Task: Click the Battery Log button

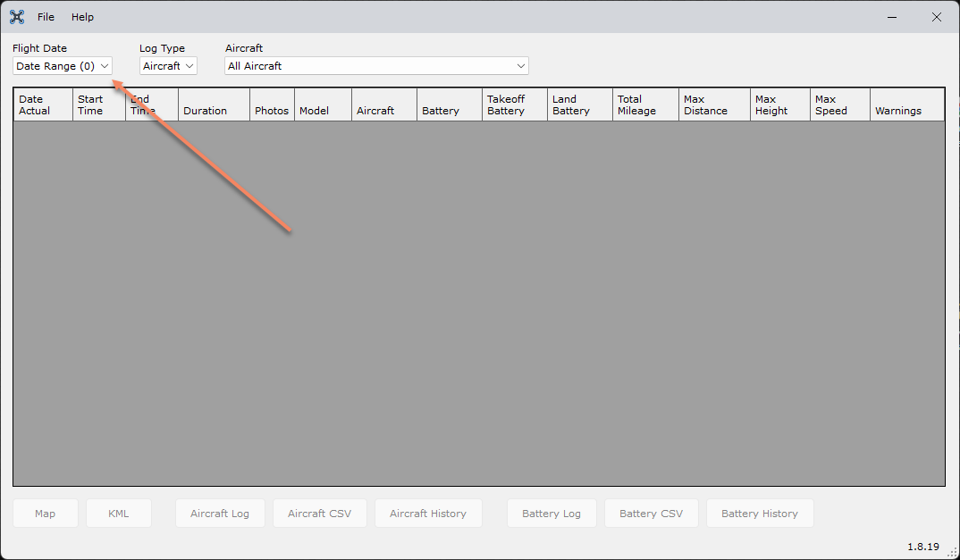Action: tap(552, 514)
